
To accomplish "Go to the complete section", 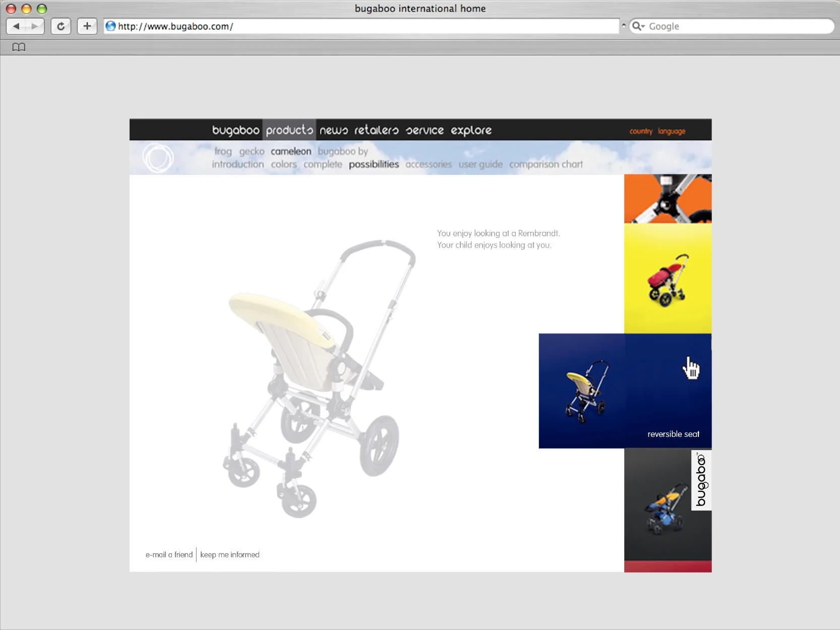I will 323,164.
